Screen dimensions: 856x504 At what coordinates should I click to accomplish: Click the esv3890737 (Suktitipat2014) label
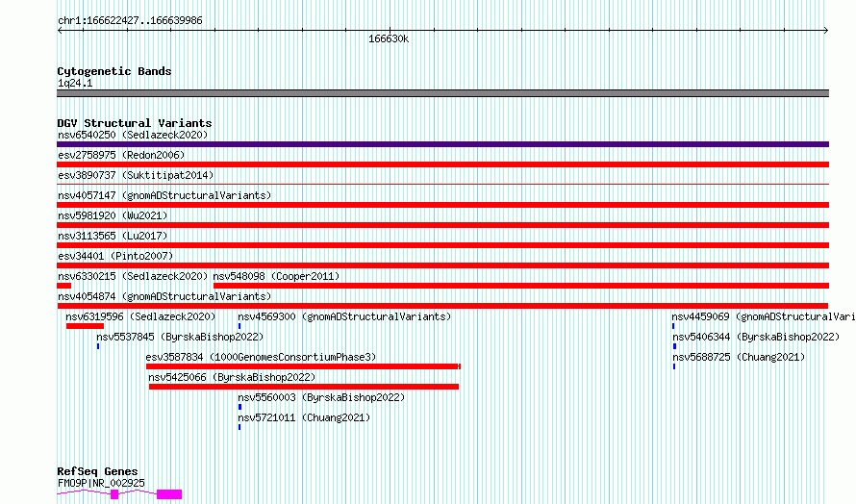click(x=136, y=175)
